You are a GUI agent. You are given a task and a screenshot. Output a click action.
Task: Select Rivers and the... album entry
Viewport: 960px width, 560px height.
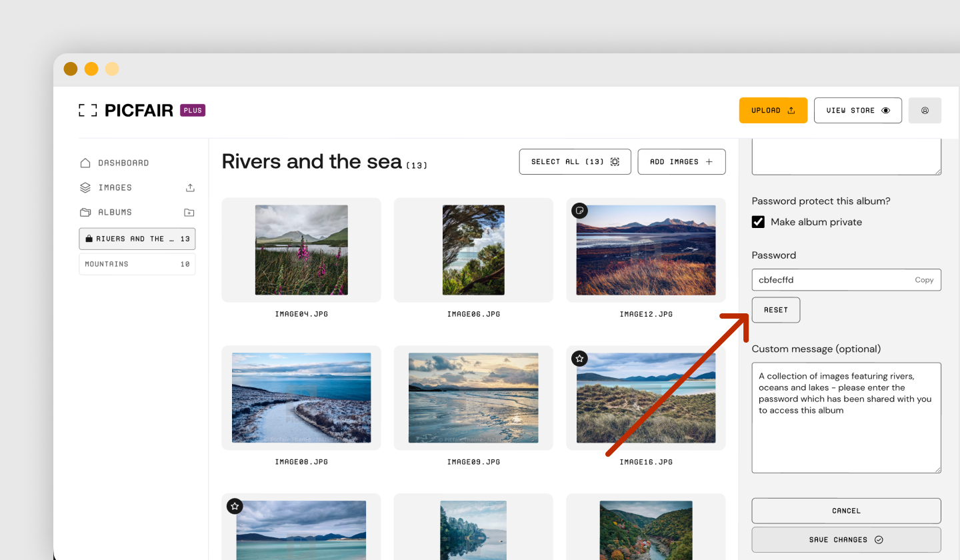click(x=137, y=239)
